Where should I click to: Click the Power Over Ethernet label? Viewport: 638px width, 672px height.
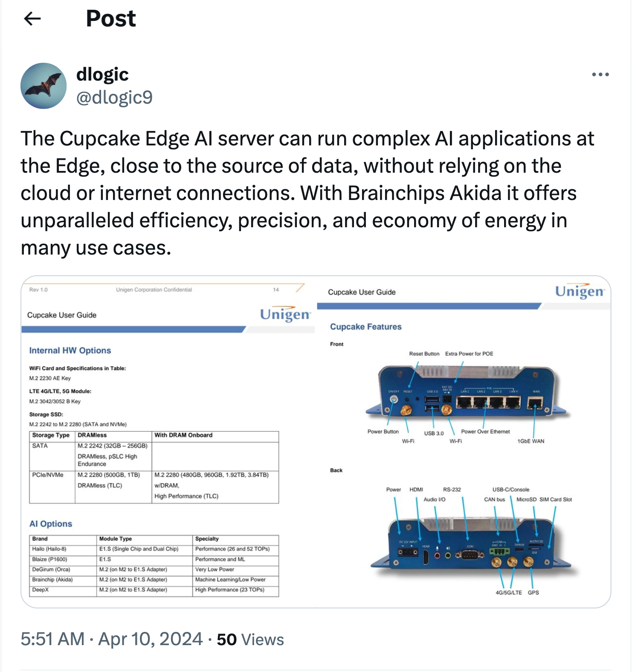point(485,432)
